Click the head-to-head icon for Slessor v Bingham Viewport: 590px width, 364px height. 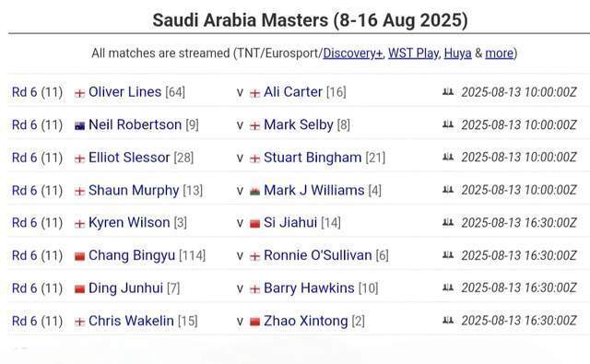click(x=448, y=157)
